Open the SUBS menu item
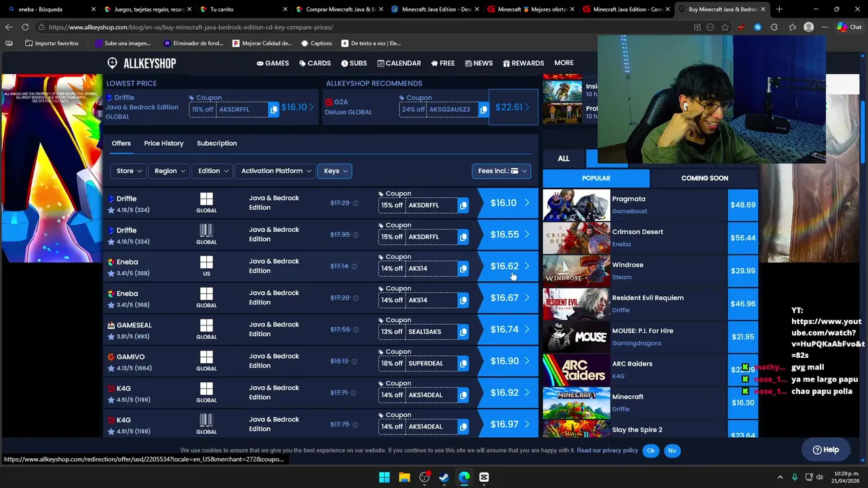This screenshot has width=868, height=488. click(354, 63)
